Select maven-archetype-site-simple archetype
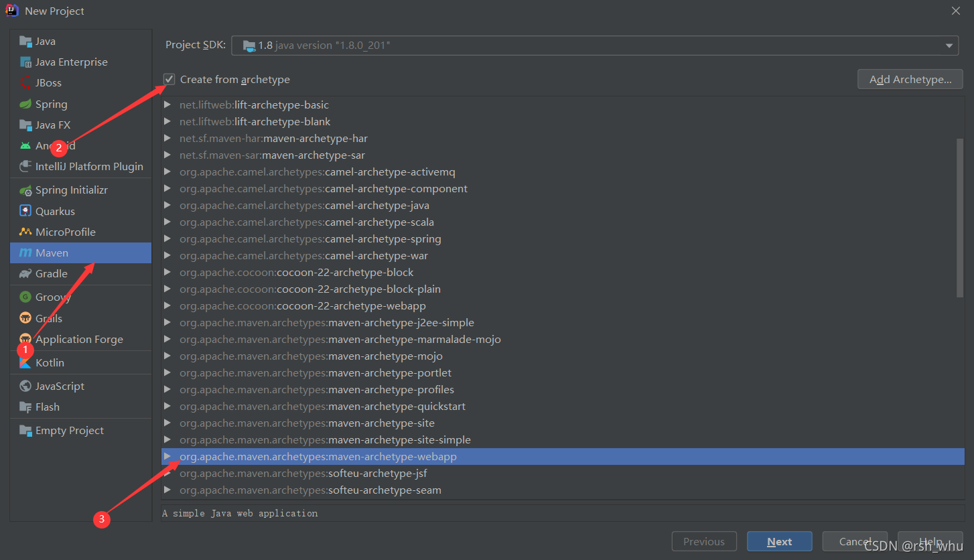Image resolution: width=974 pixels, height=560 pixels. 563,439
